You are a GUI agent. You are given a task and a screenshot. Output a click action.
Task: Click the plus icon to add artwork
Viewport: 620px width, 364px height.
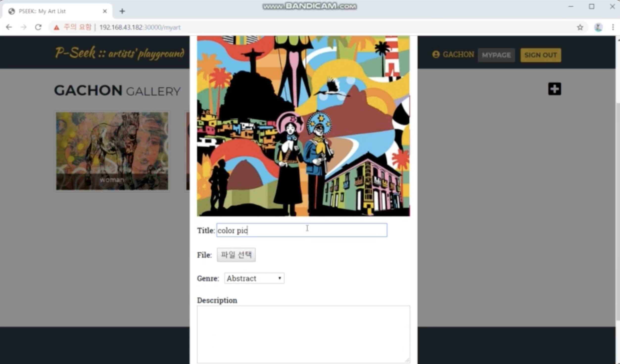coord(554,89)
